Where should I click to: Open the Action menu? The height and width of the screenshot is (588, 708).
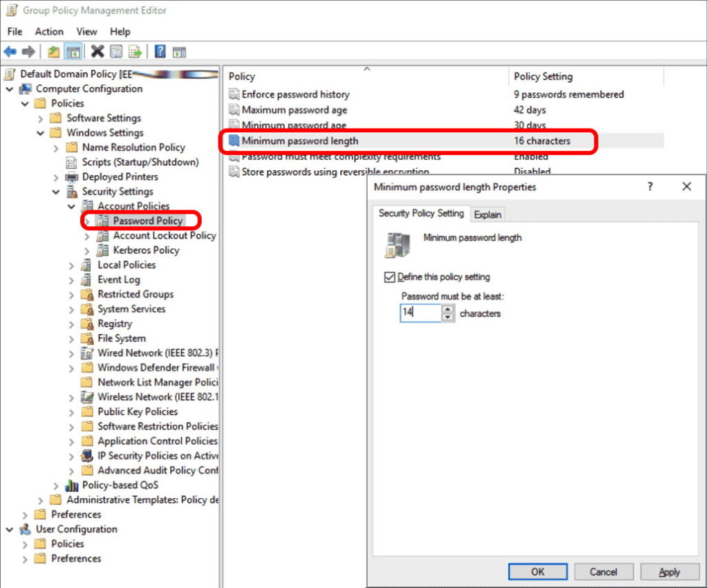(49, 31)
